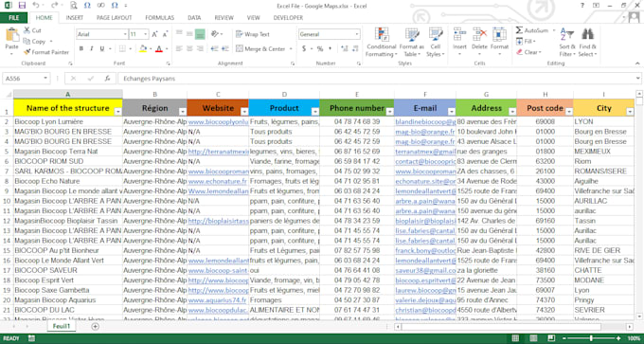Click the Fill down icon
The height and width of the screenshot is (344, 644).
520,41
